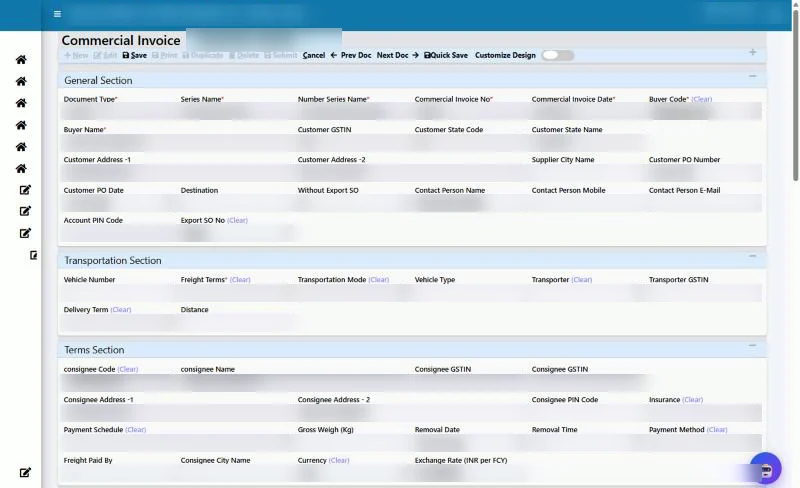Screen dimensions: 800x488
Task: Go to the previous document with Prev Doc
Action: pyautogui.click(x=351, y=55)
